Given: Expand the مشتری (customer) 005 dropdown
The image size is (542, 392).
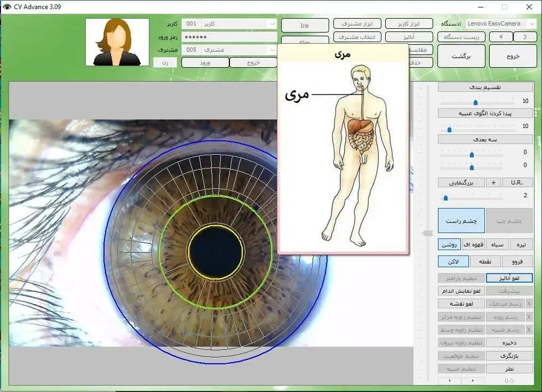Looking at the screenshot, I should pos(272,50).
